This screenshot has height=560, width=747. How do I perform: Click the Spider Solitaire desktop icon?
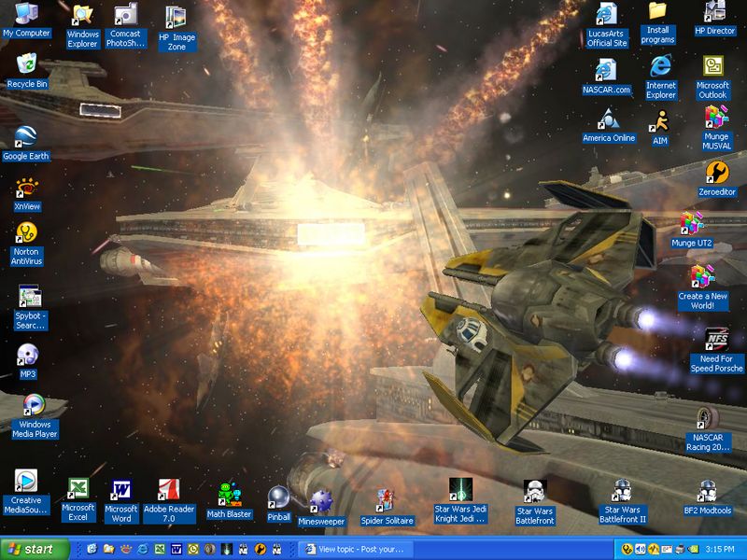point(387,507)
